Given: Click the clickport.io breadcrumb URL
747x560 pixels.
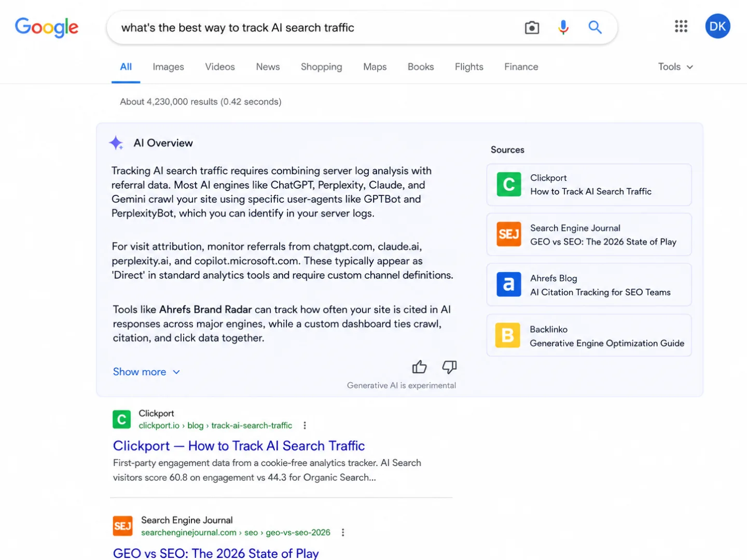Looking at the screenshot, I should (x=215, y=426).
